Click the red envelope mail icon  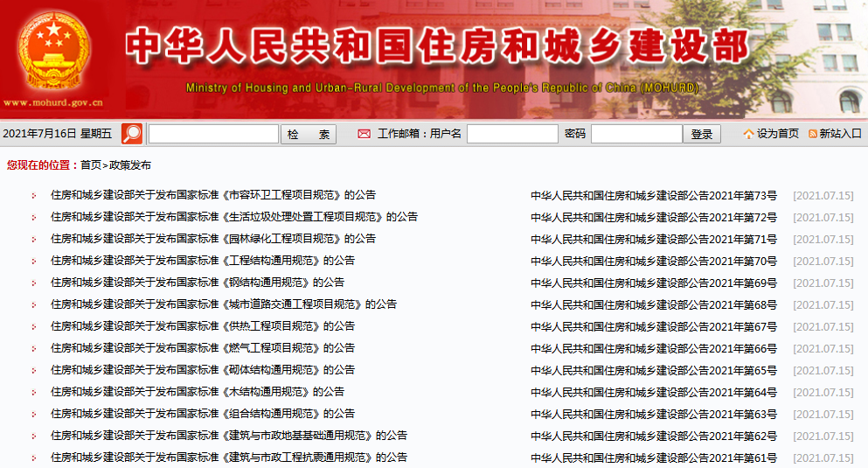(364, 134)
